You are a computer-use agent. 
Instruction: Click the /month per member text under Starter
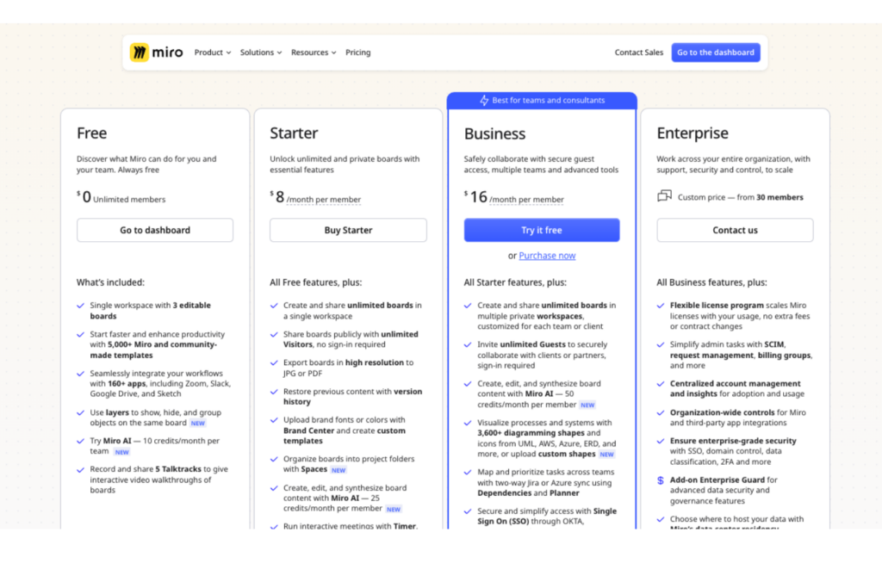coord(324,200)
